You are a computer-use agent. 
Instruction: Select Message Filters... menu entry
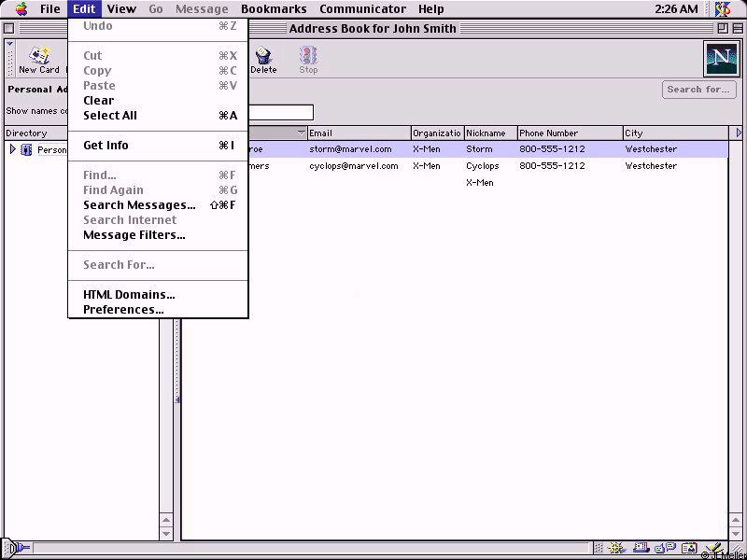click(x=134, y=235)
